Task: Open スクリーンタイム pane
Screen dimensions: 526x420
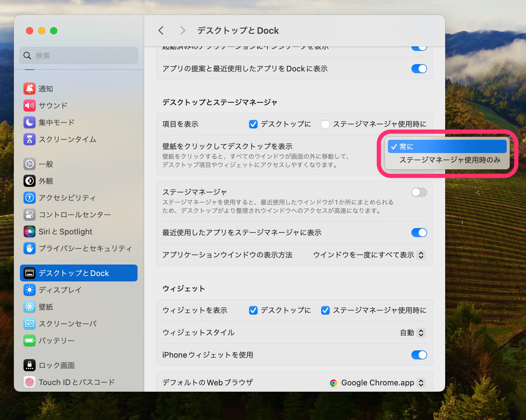Action: pyautogui.click(x=79, y=139)
